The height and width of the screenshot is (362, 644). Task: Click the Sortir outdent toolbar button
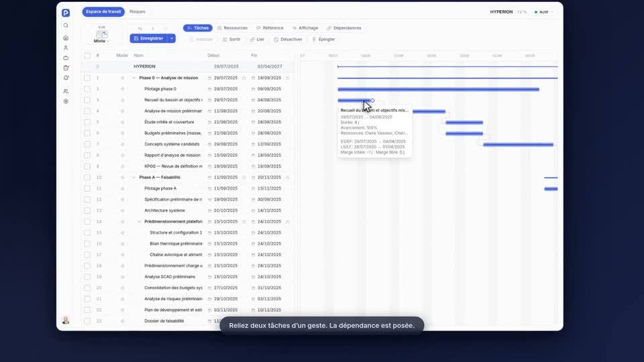[231, 40]
